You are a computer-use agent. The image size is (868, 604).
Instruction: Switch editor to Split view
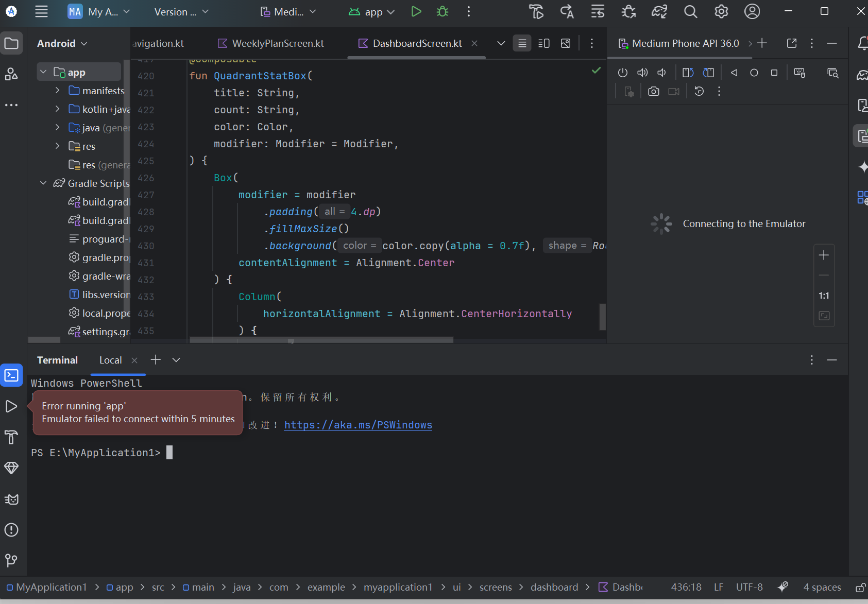544,43
